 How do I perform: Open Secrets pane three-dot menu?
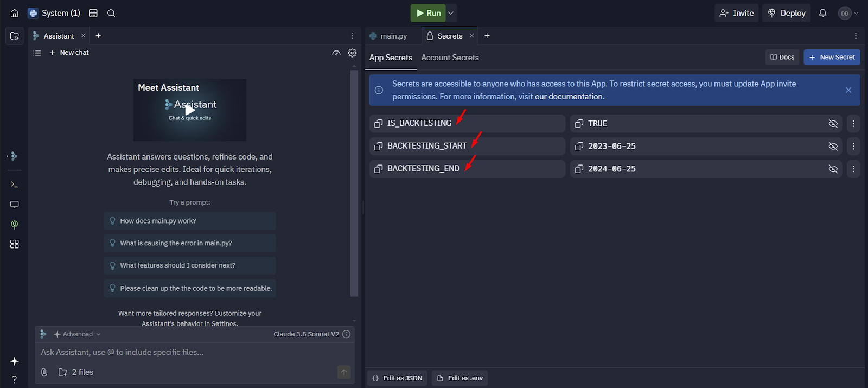(856, 36)
